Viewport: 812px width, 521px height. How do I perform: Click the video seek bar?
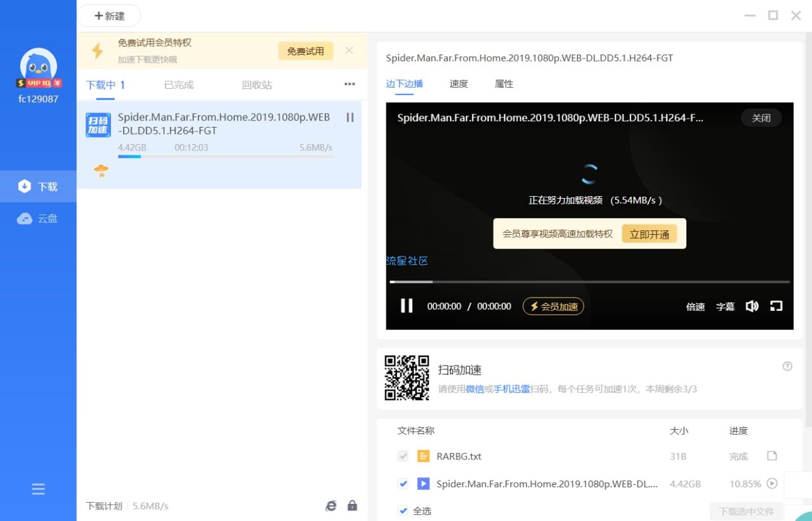click(x=589, y=281)
